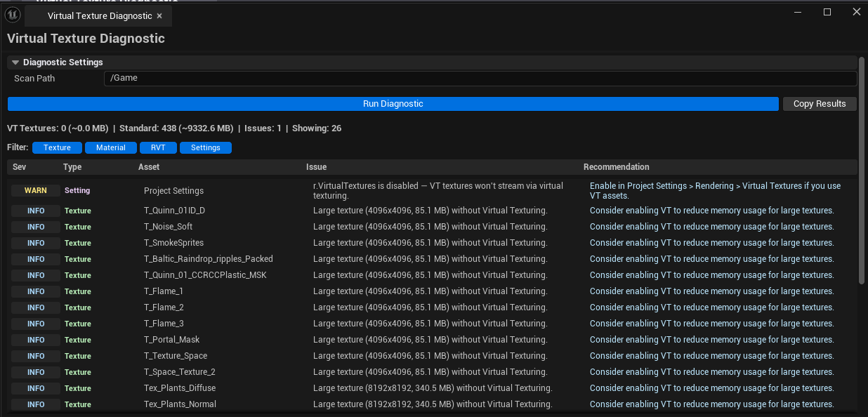Screen dimensions: 868x417
Task: Click INFO badge for Tex_Plants_Diffuse row
Action: (36, 388)
